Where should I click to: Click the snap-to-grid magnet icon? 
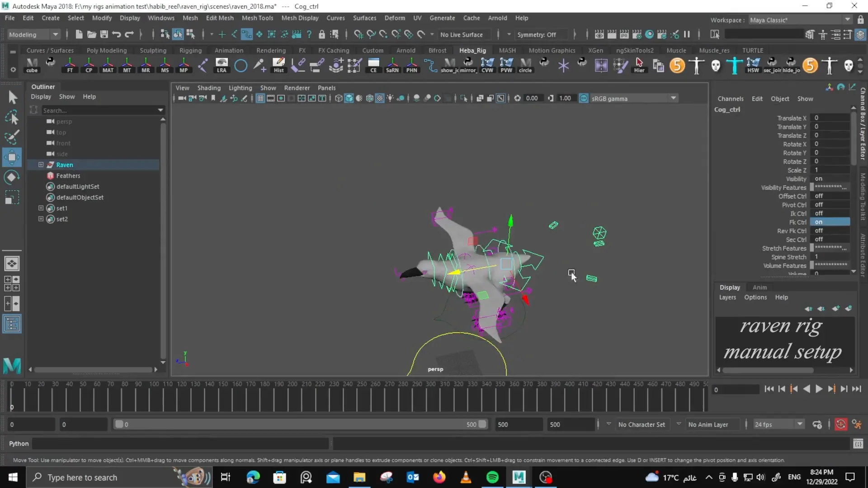click(x=358, y=34)
